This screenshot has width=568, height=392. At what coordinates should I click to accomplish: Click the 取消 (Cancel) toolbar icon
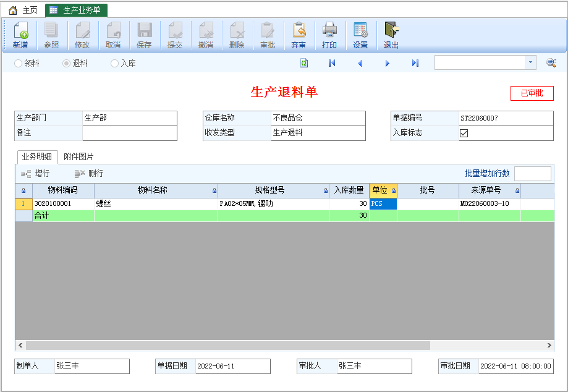click(113, 30)
